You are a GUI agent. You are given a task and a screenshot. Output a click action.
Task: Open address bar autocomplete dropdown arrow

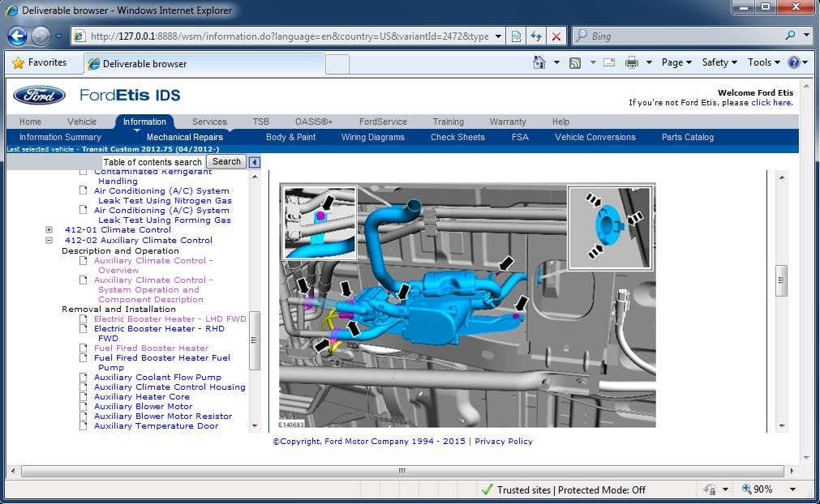pyautogui.click(x=498, y=36)
